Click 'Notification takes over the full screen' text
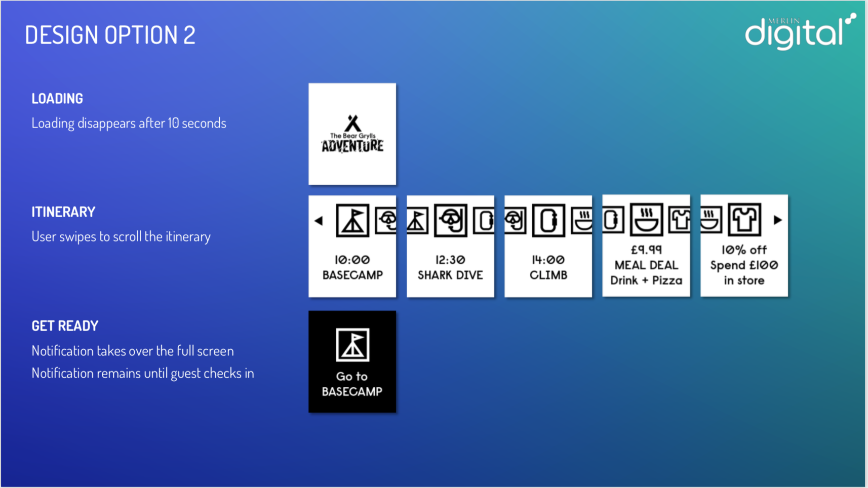This screenshot has width=868, height=488. pyautogui.click(x=133, y=351)
